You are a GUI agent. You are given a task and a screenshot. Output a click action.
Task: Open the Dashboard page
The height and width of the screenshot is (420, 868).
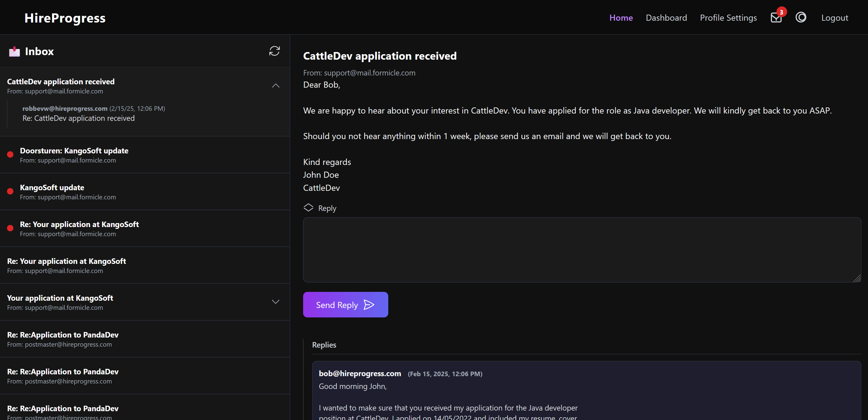[x=666, y=18]
